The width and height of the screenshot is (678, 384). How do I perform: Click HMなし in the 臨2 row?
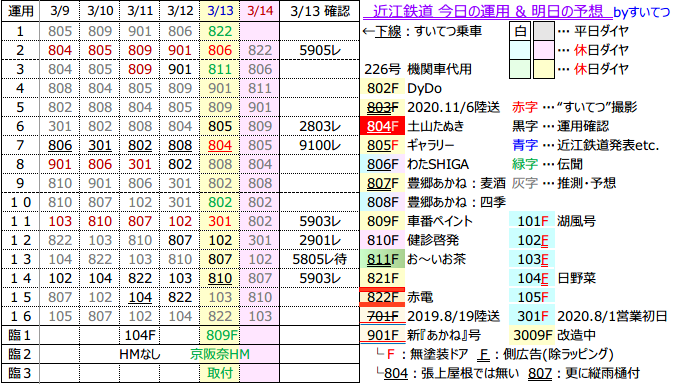[140, 355]
